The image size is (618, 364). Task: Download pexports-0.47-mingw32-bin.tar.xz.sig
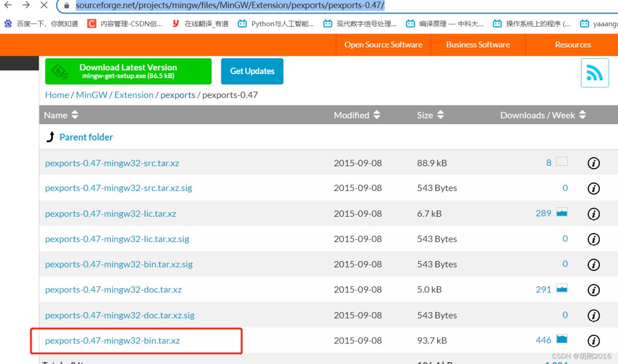click(119, 265)
